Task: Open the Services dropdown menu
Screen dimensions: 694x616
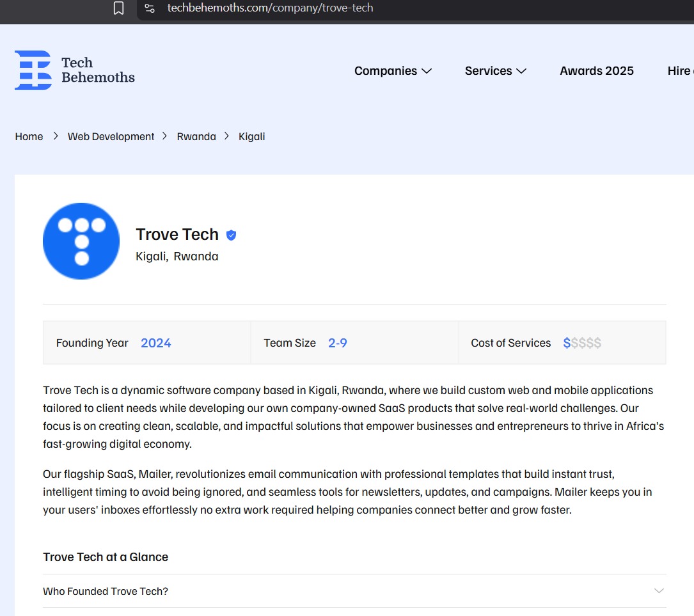Action: click(x=495, y=71)
